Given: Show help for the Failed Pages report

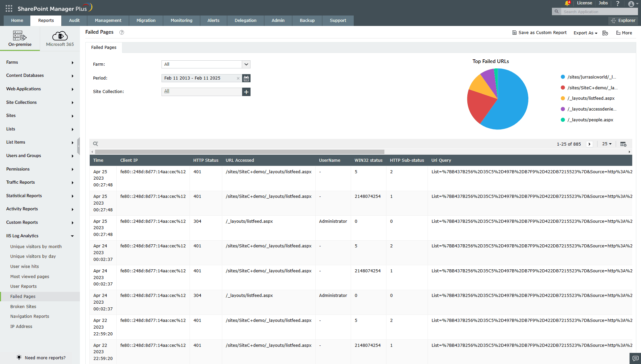Looking at the screenshot, I should pos(122,32).
